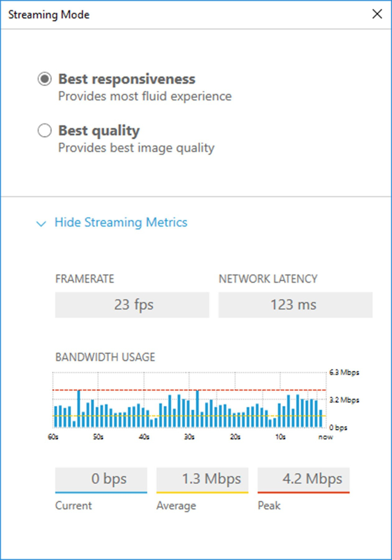This screenshot has width=392, height=560.
Task: Close the Streaming Mode dialog
Action: coord(377,14)
